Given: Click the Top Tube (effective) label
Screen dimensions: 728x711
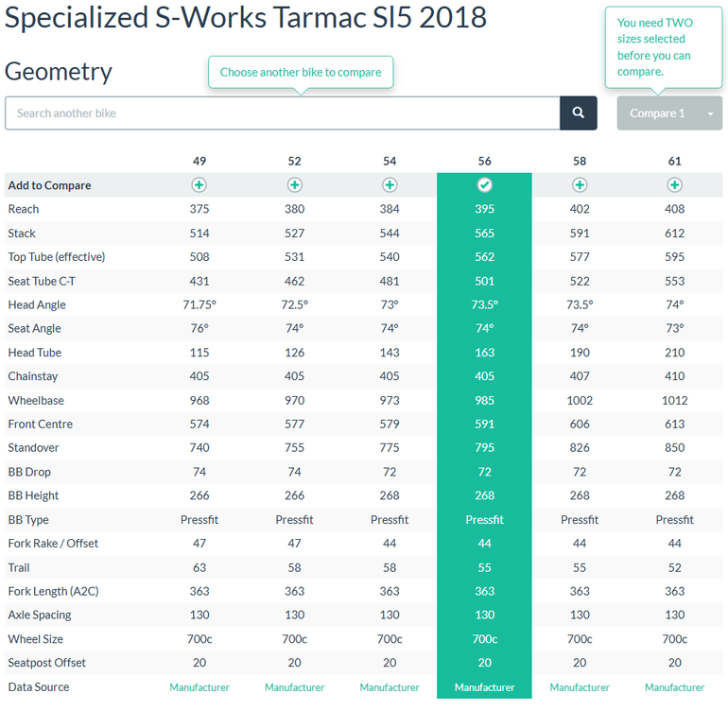Looking at the screenshot, I should 57,257.
